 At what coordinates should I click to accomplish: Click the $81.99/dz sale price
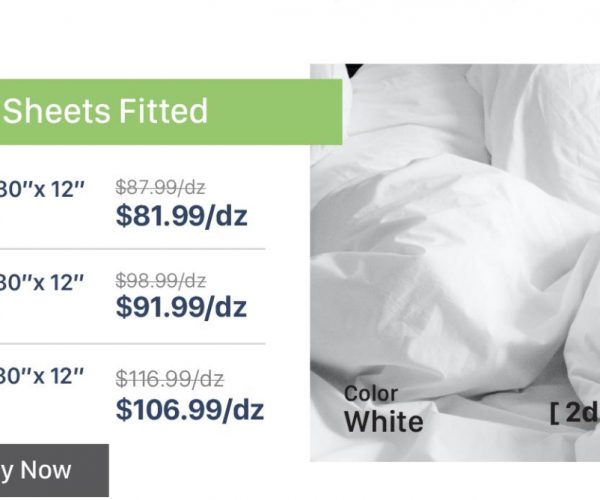pyautogui.click(x=181, y=215)
